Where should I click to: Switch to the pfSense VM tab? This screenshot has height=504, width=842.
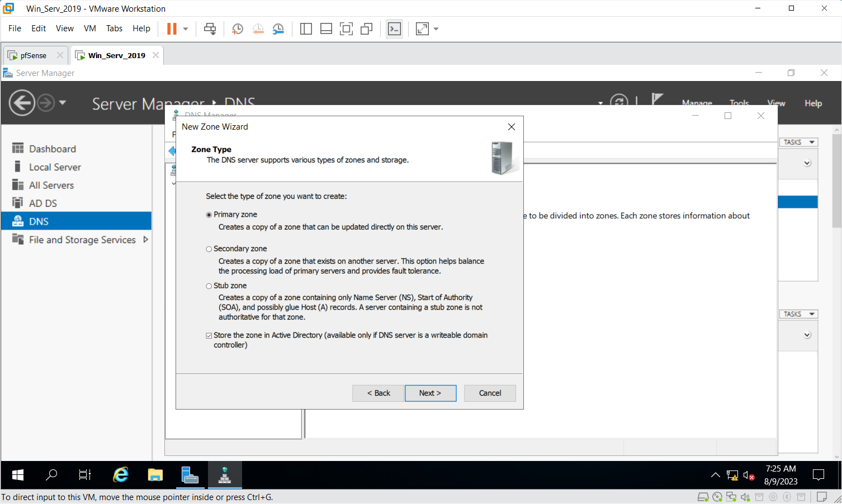tap(34, 55)
